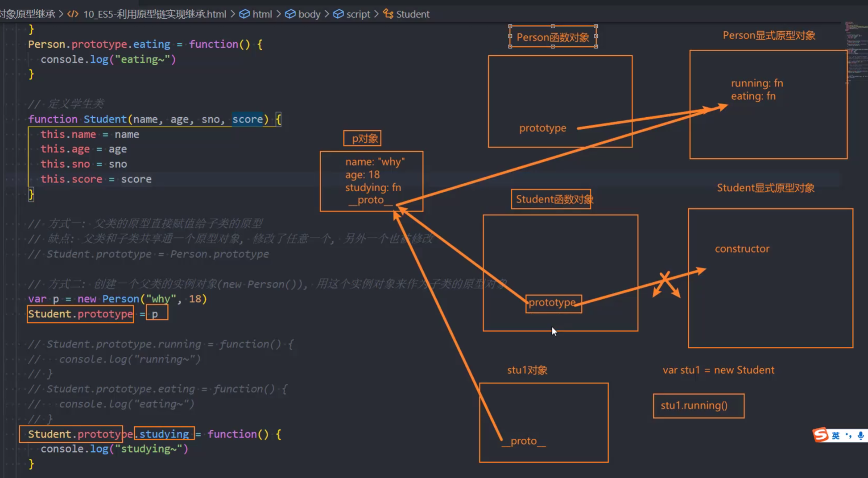This screenshot has height=478, width=868.
Task: Select the html breadcrumb segment
Action: [x=262, y=14]
